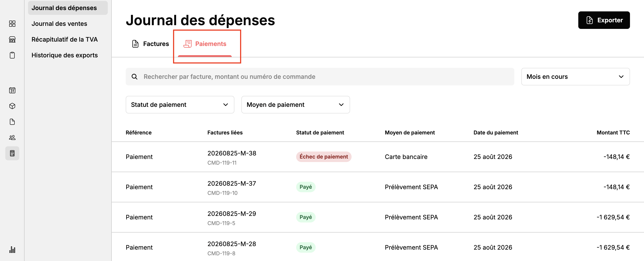
Task: Open invoice 20260825-M-37
Action: click(232, 183)
